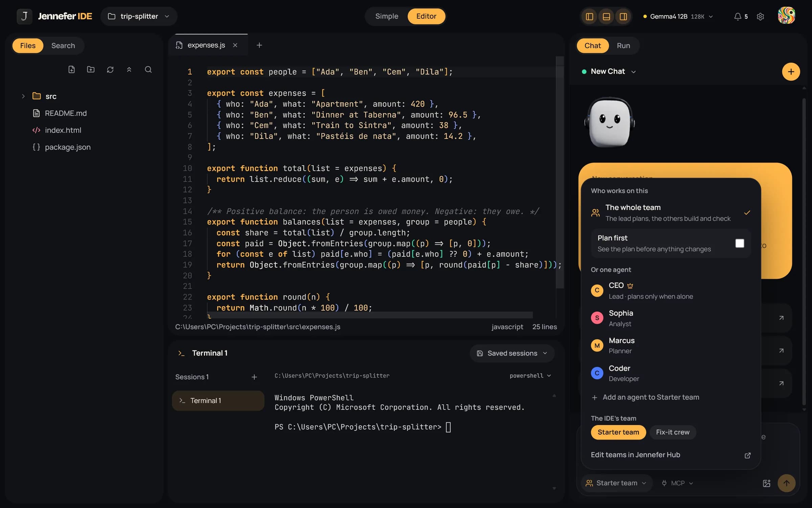Choose the Fix-it crew team

(673, 432)
